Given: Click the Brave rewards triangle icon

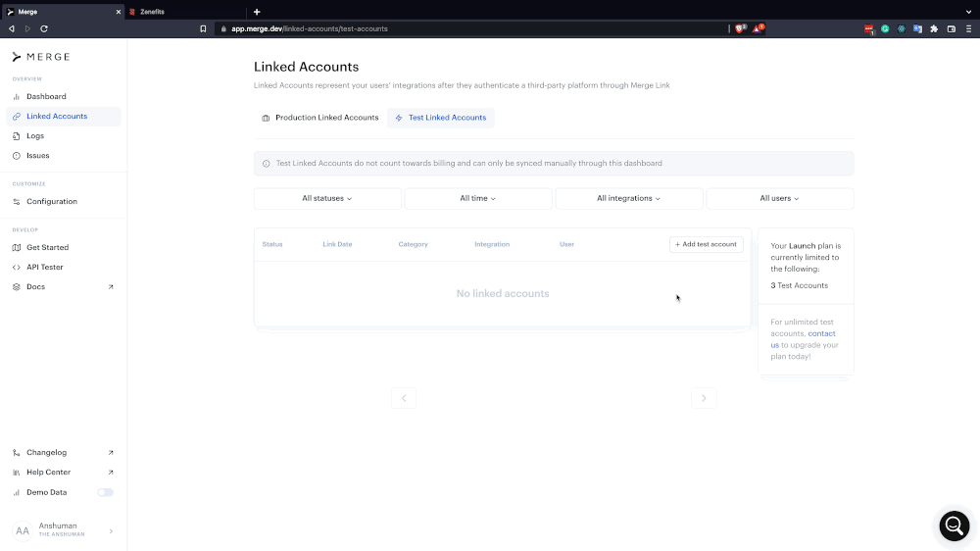Looking at the screenshot, I should 758,28.
